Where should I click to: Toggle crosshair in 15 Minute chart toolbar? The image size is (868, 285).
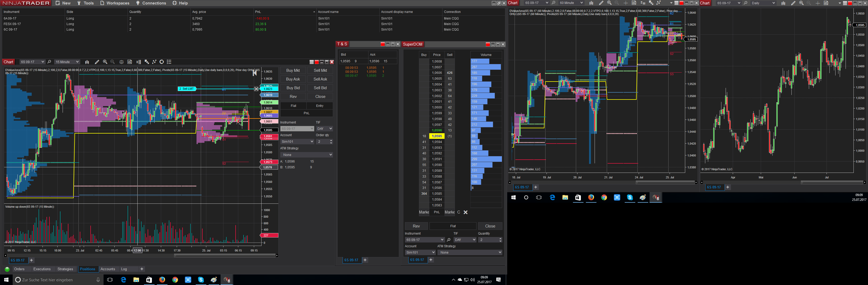click(x=121, y=62)
